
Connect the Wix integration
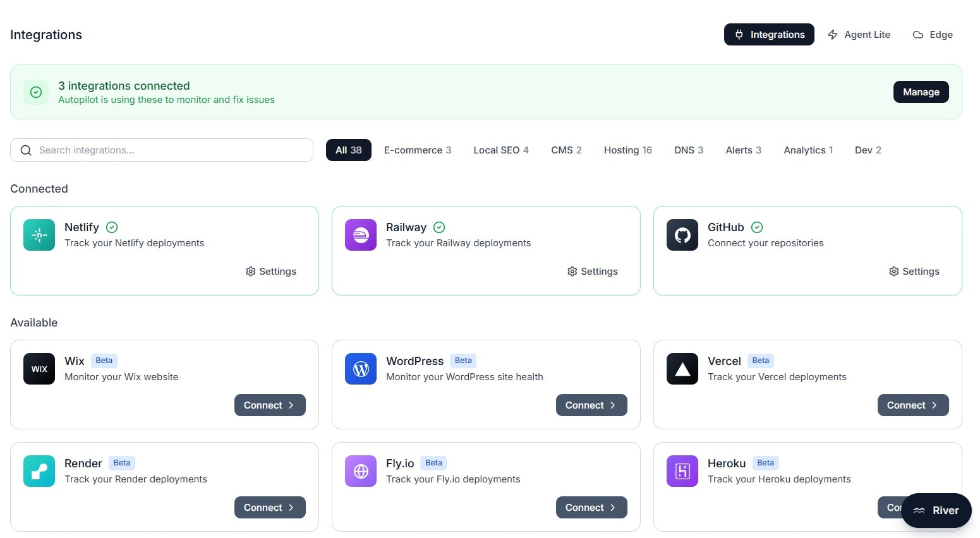(270, 405)
